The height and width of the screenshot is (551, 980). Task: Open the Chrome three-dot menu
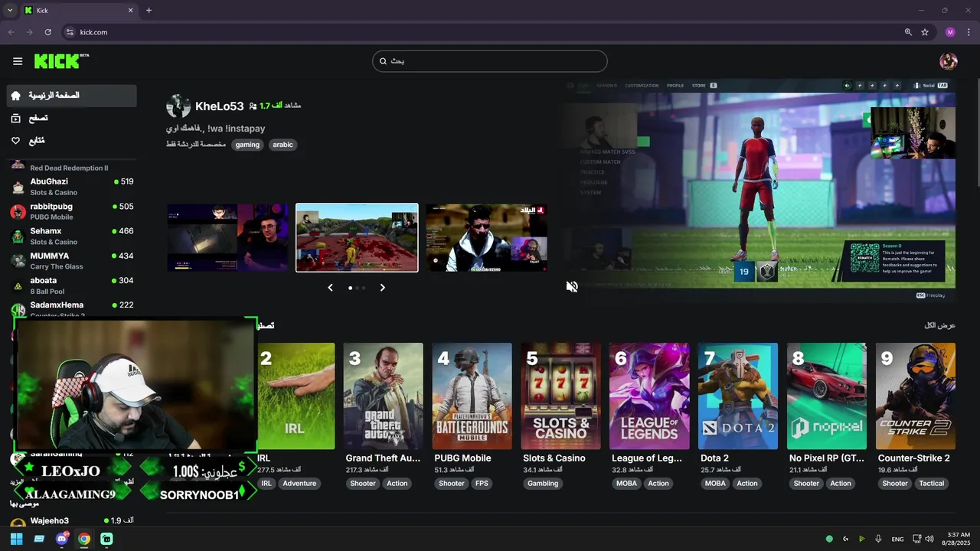click(969, 32)
